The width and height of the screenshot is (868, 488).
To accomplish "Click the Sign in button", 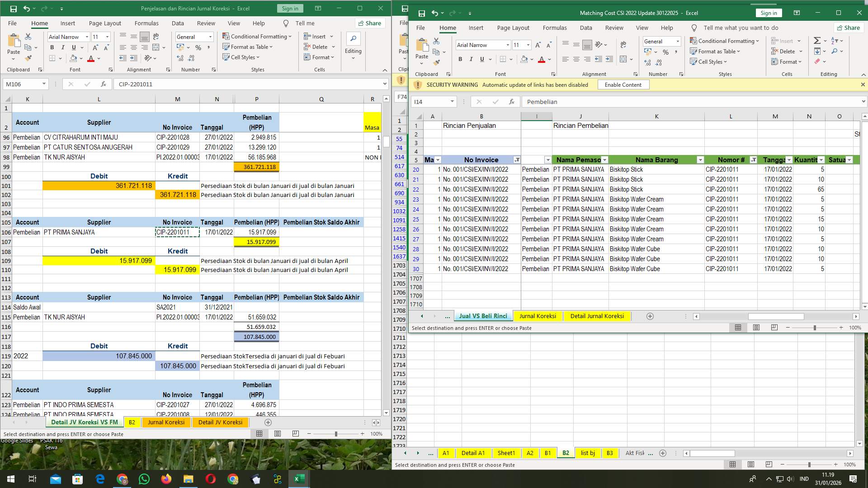I will coord(769,13).
